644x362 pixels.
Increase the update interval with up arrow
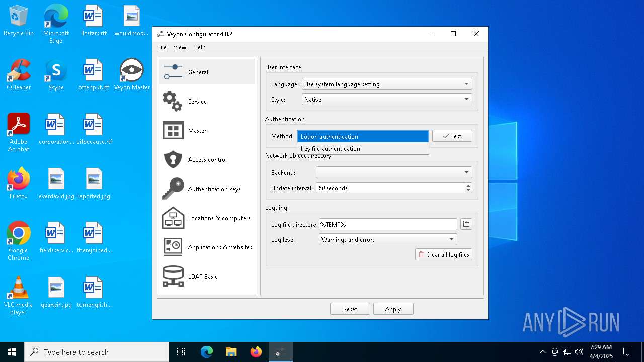pyautogui.click(x=468, y=185)
